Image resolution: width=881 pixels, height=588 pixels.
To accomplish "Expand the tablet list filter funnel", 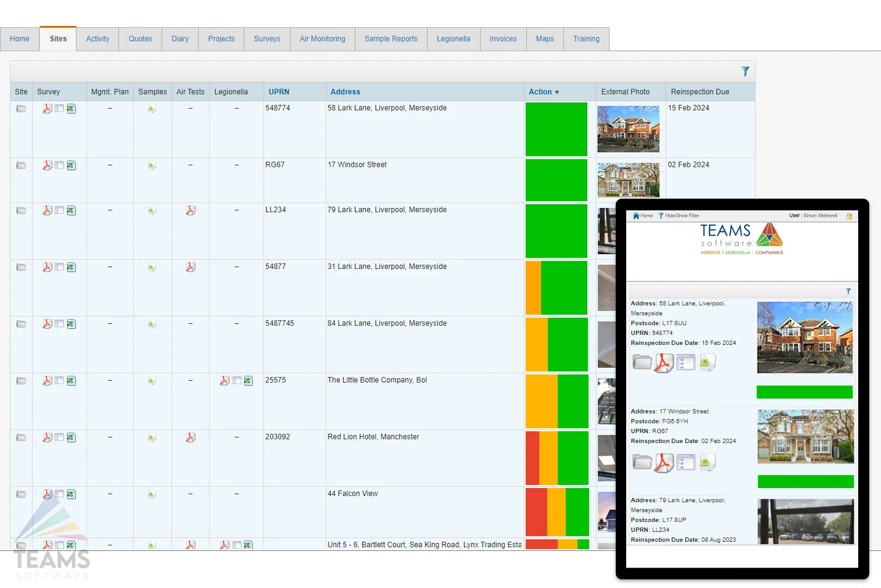I will 848,291.
